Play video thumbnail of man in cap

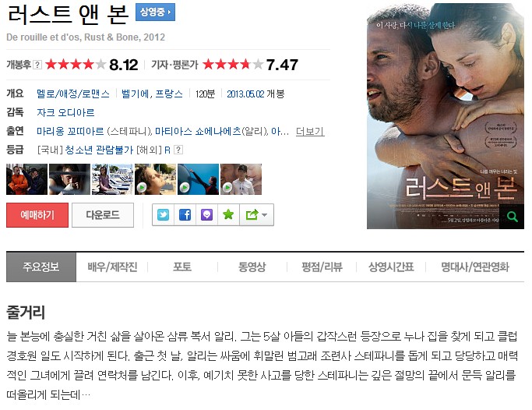(x=241, y=179)
